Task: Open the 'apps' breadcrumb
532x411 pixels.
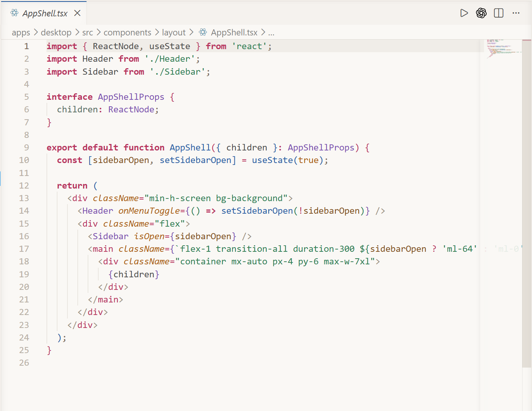Action: pos(21,33)
